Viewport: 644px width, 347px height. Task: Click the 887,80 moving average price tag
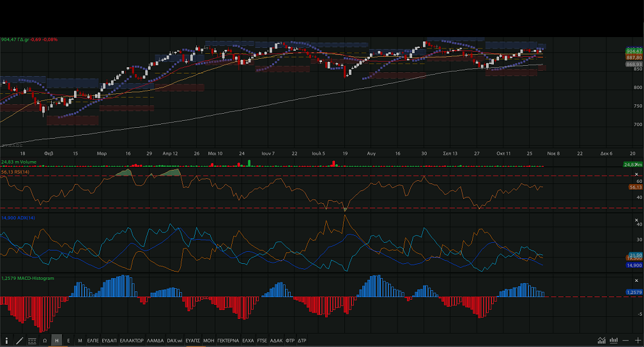click(x=634, y=58)
